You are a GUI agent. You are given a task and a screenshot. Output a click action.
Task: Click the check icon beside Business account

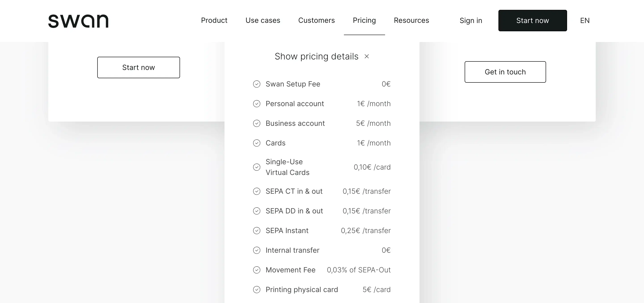click(257, 123)
